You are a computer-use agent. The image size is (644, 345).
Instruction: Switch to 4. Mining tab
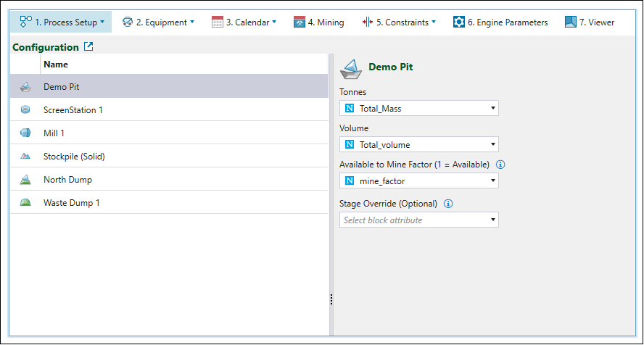tap(319, 22)
